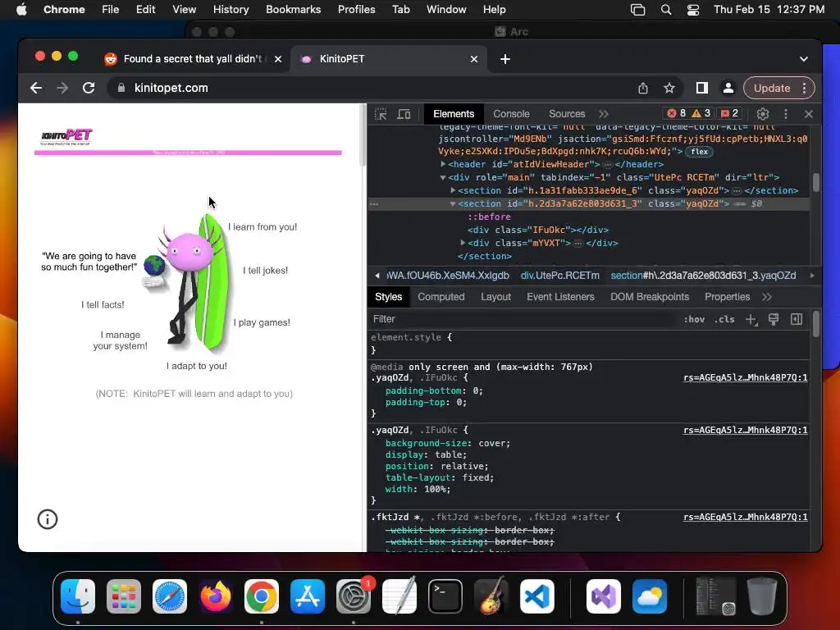Open macOS Spotlight search icon
Screen dimensions: 840x630
click(x=666, y=10)
